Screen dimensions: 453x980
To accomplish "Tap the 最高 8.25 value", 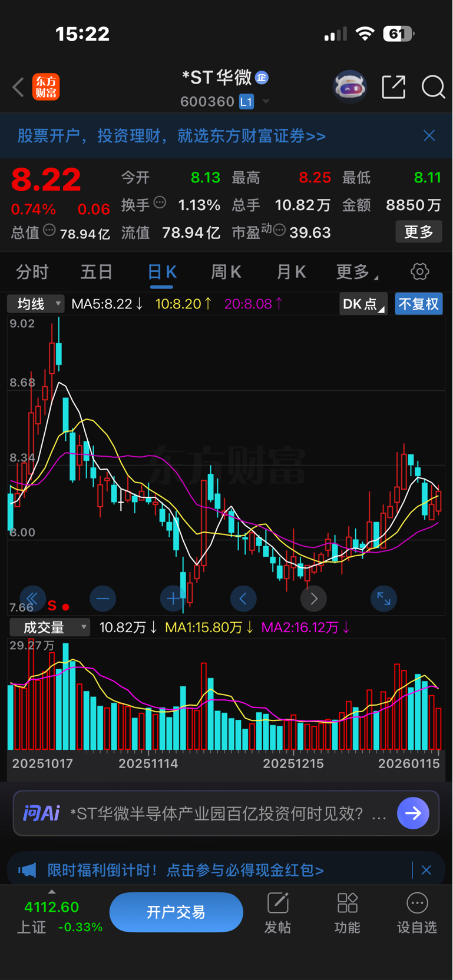I will pyautogui.click(x=315, y=178).
